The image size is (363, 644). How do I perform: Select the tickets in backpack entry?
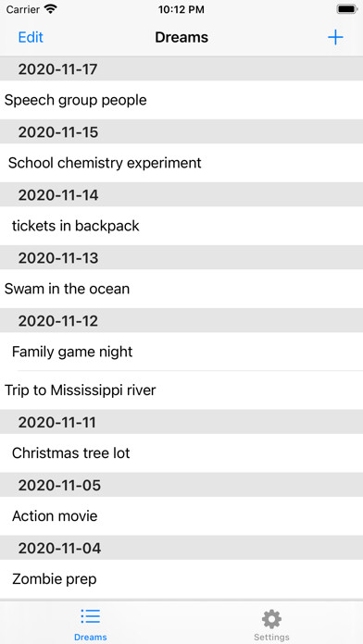click(181, 226)
